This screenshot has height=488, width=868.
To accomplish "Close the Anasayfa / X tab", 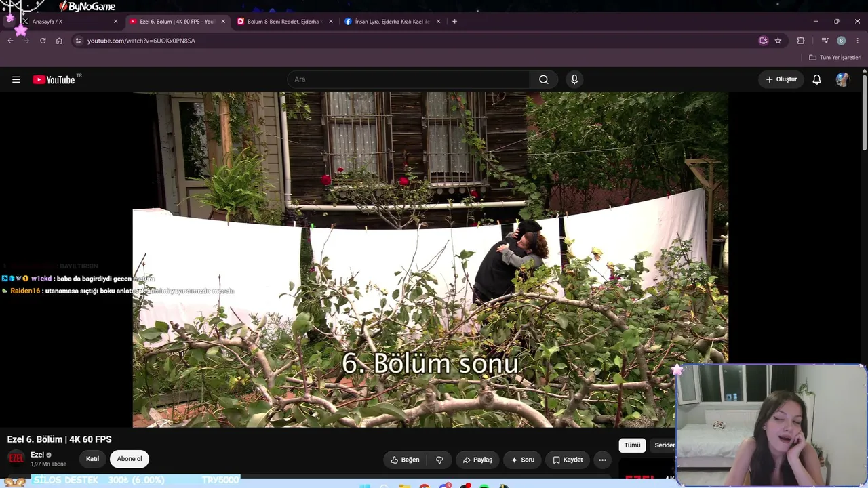I will tap(115, 22).
